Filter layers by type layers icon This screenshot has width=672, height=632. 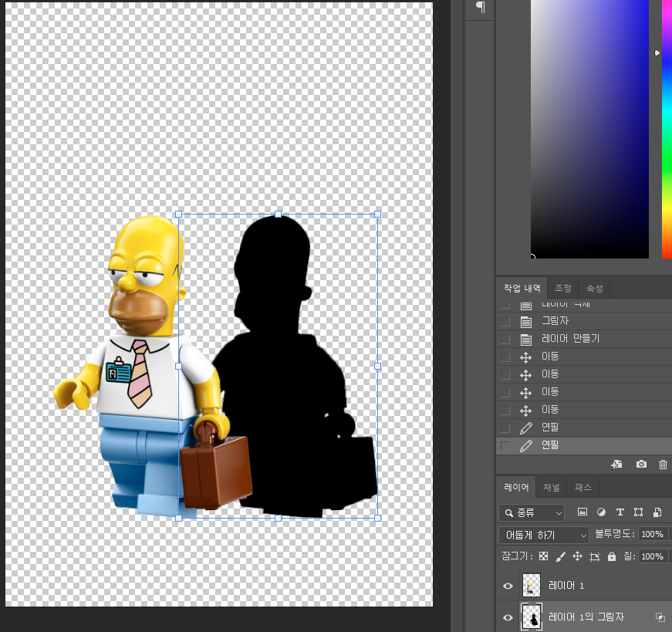(620, 512)
